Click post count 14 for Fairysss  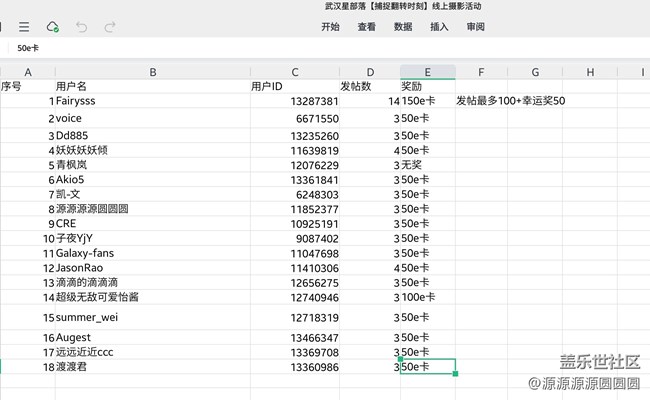point(370,101)
